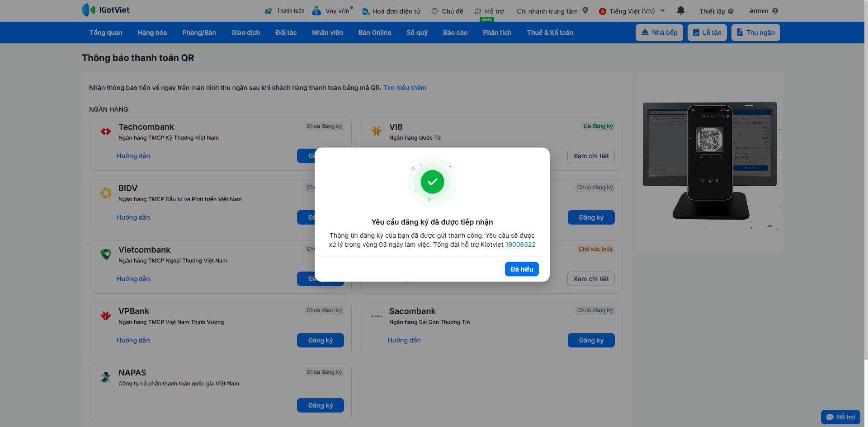Click Xem chi tiết beside Chờ xác thực
868x427 pixels.
(x=591, y=279)
